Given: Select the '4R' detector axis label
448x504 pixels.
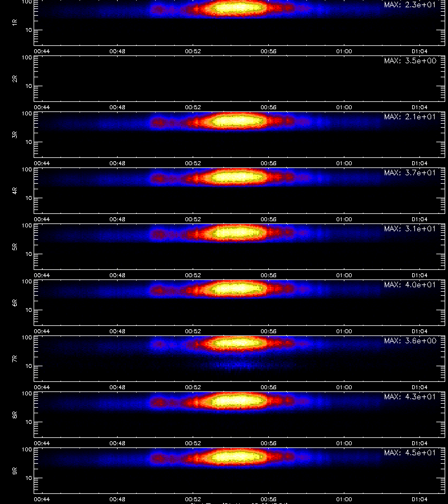Looking at the screenshot, I should 15,190.
